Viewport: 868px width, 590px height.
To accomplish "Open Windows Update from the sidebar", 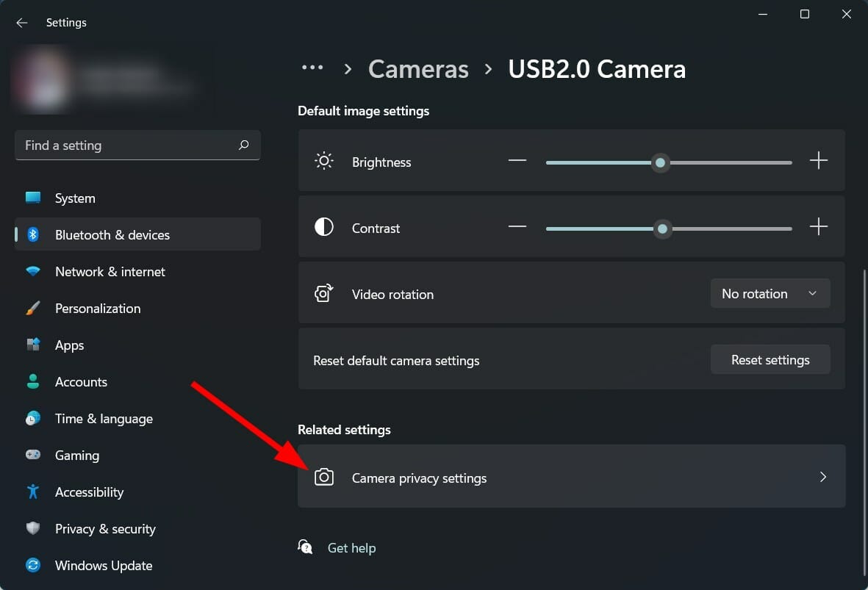I will click(103, 565).
